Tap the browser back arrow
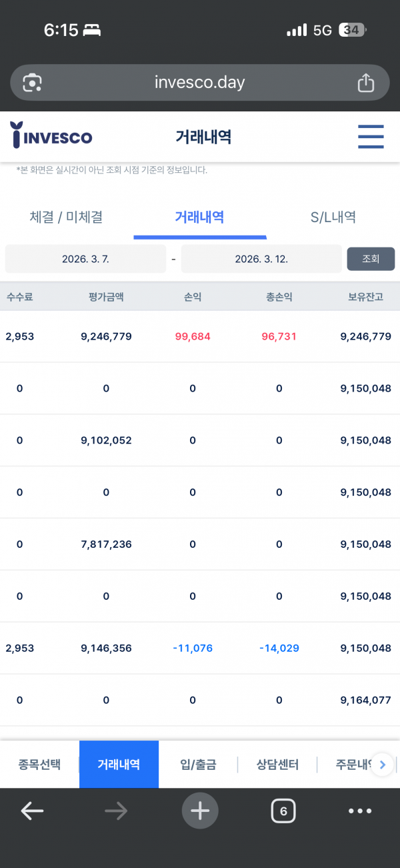The image size is (400, 868). (32, 811)
